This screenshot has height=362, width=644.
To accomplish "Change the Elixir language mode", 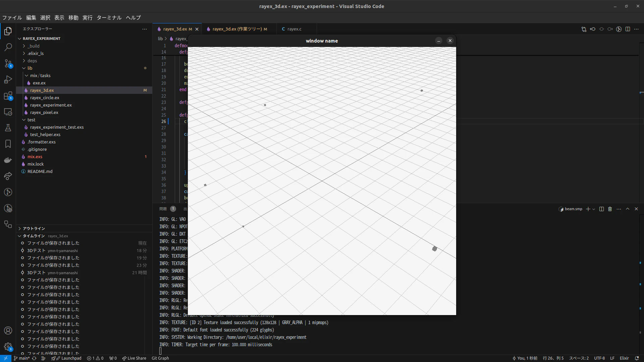I will (624, 358).
